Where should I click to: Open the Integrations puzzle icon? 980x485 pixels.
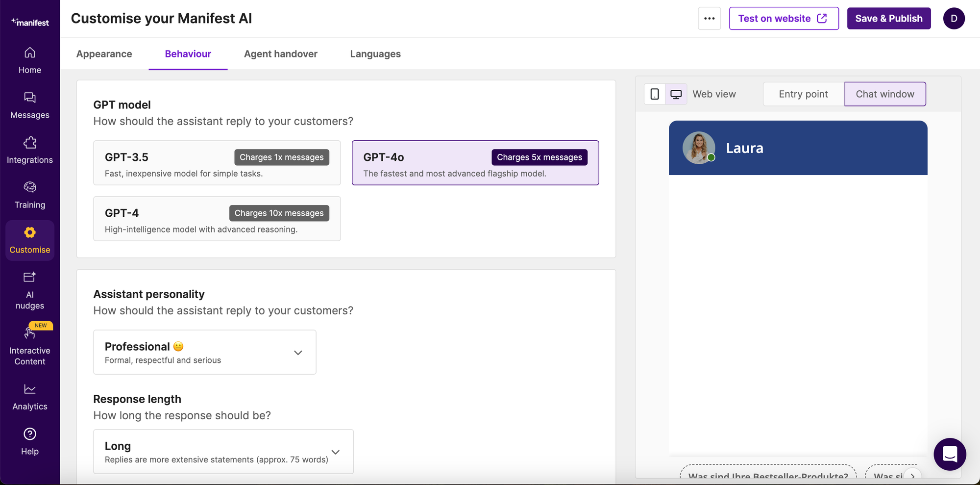point(30,143)
